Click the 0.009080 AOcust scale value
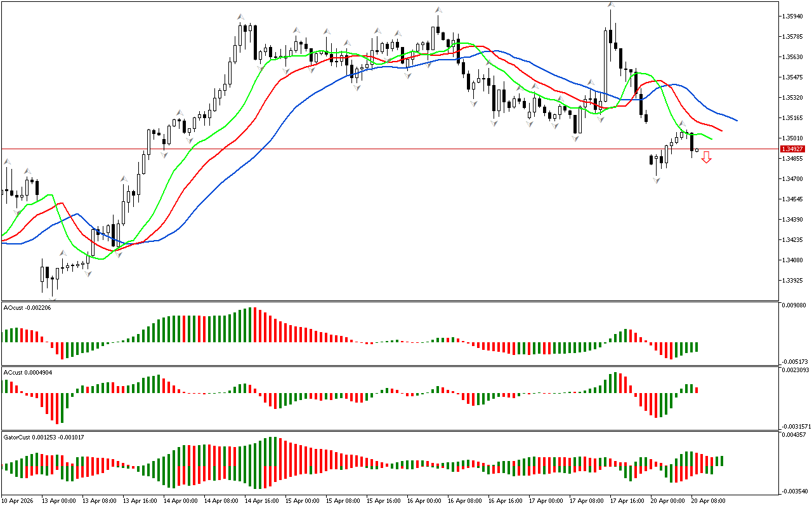Viewport: 812px width, 508px height. 793,305
